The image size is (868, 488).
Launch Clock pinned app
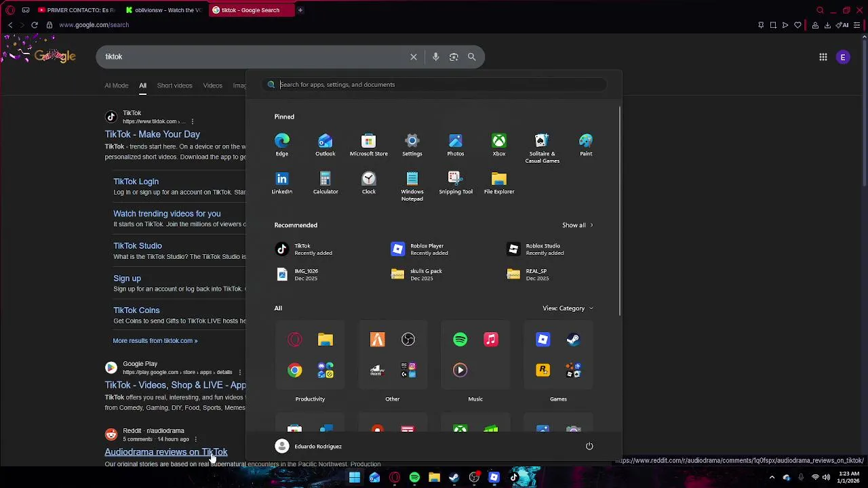pyautogui.click(x=369, y=183)
